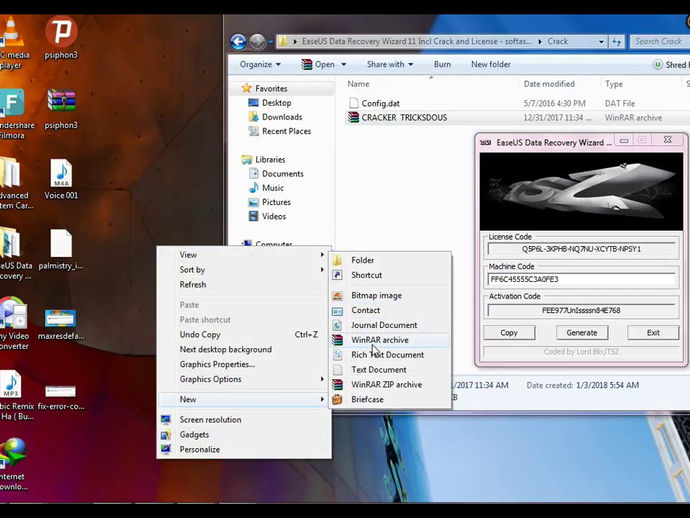Expand the Open button dropdown arrow
Image resolution: width=690 pixels, height=518 pixels.
click(x=344, y=65)
